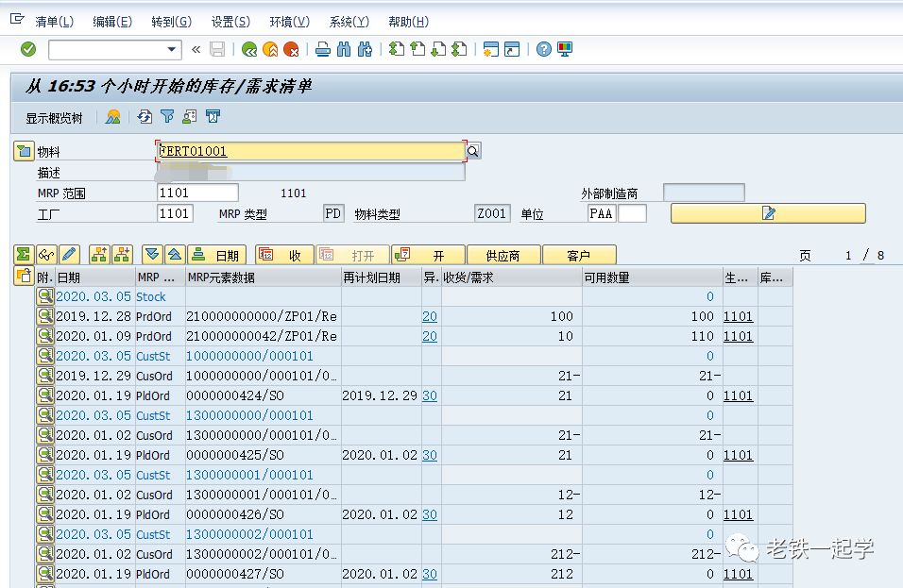Click the order tree up-arrow icon
The height and width of the screenshot is (588, 903).
[x=99, y=254]
